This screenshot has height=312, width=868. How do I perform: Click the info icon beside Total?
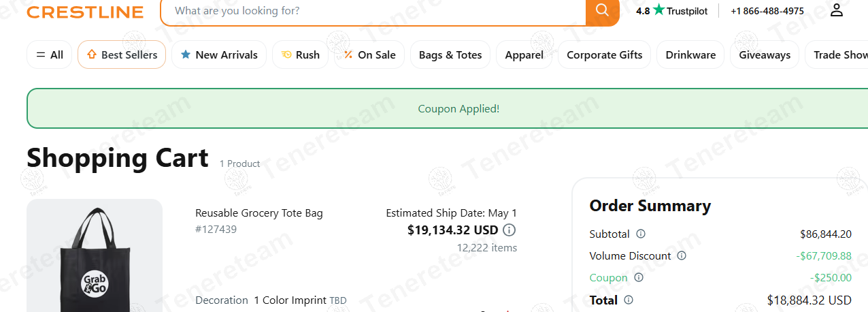click(629, 300)
